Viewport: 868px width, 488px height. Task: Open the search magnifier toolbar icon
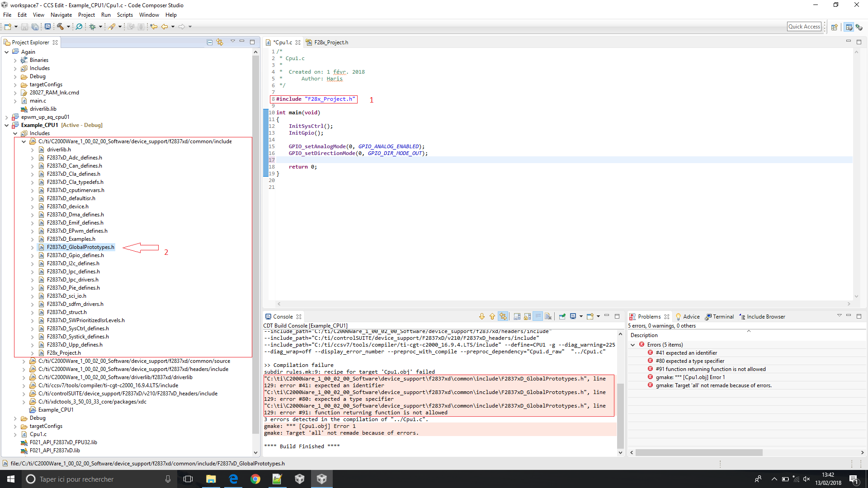(79, 27)
